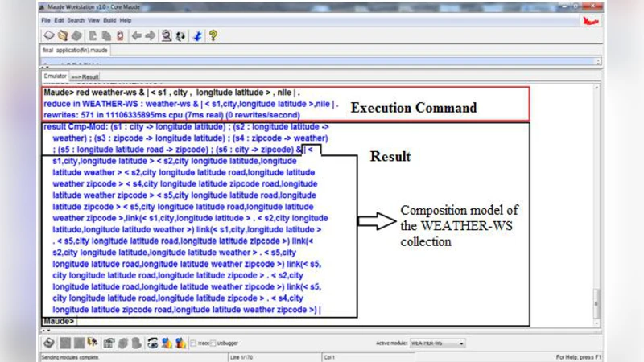The width and height of the screenshot is (644, 362).
Task: Select the final application(fin).maude file tab
Action: click(76, 50)
